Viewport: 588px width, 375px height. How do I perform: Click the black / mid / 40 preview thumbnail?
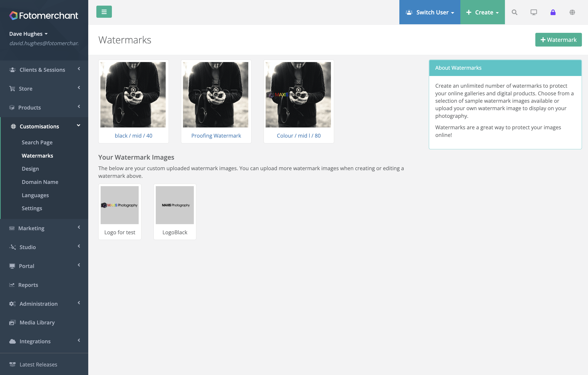(x=133, y=95)
